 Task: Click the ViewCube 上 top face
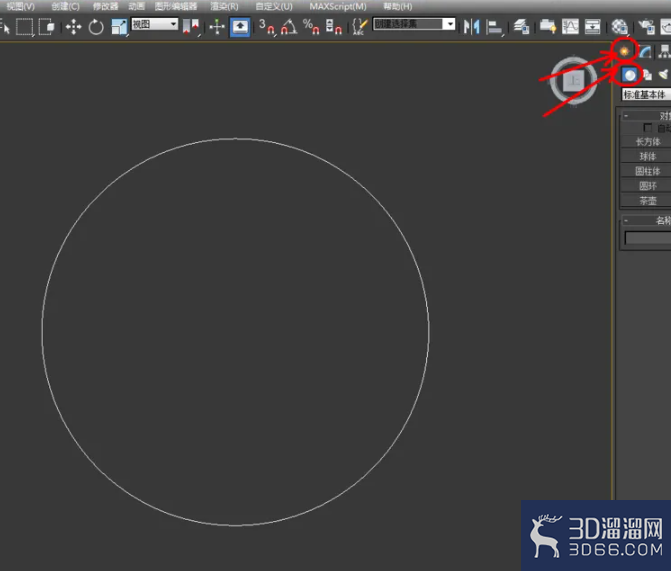[x=573, y=81]
